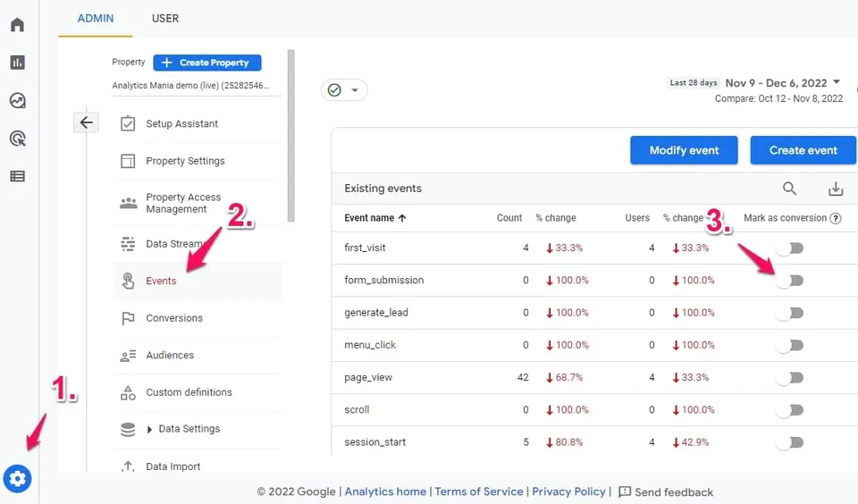The width and height of the screenshot is (858, 504).
Task: Toggle conversion for generate_lead event
Action: 789,313
